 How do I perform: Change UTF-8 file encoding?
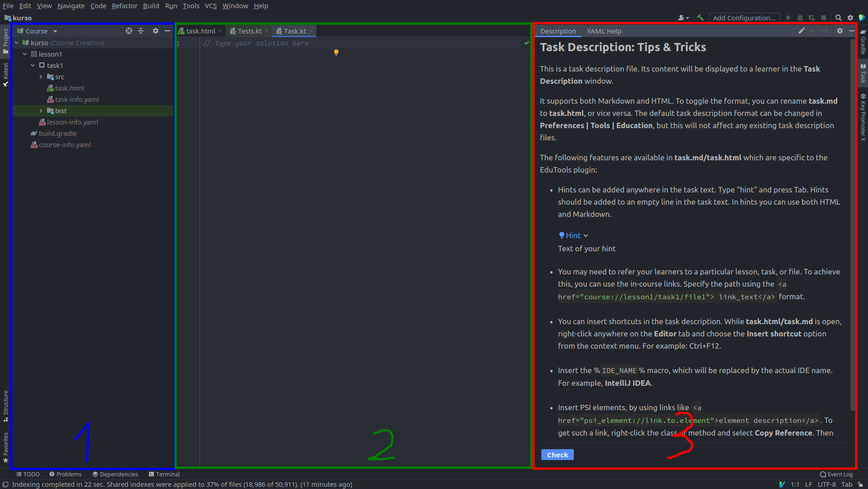(826, 484)
